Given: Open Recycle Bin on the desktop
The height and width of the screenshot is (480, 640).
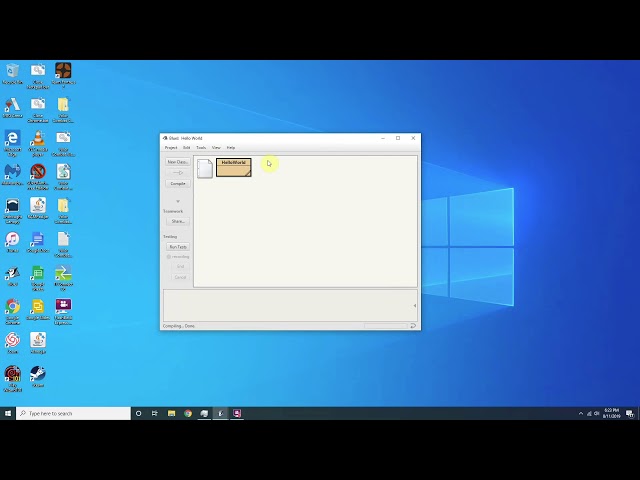Looking at the screenshot, I should 12,73.
